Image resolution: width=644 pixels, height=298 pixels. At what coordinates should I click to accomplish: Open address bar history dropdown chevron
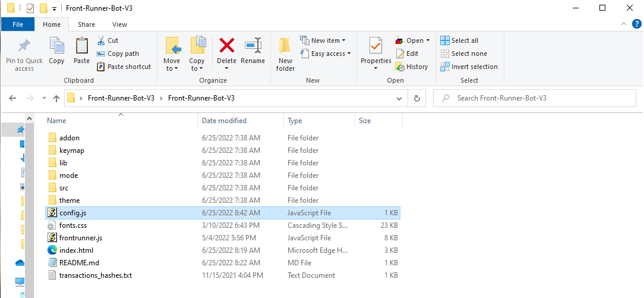pyautogui.click(x=399, y=99)
